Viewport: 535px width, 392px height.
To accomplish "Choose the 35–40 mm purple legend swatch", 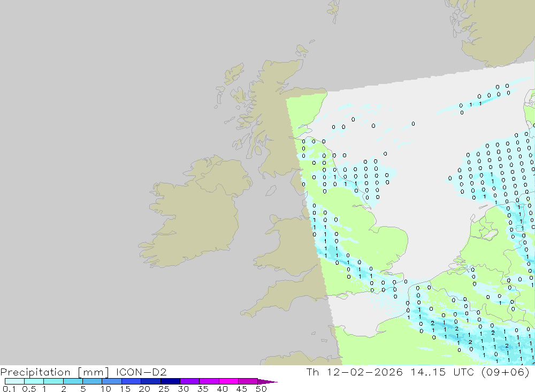I will point(209,381).
